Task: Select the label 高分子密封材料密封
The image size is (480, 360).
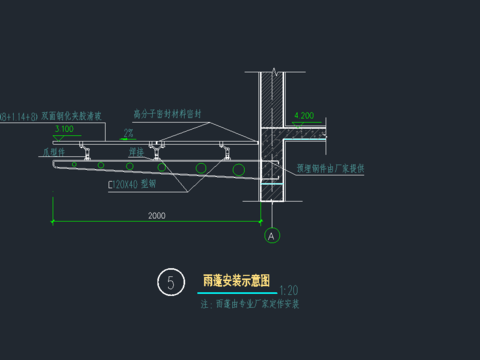Action: 168,114
